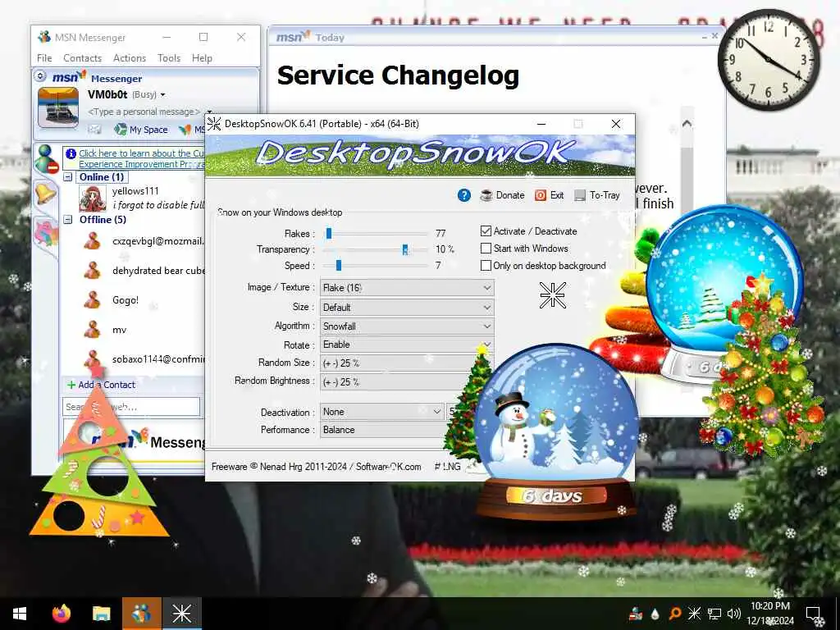Open the volume speaker tray icon
840x630 pixels.
(734, 614)
